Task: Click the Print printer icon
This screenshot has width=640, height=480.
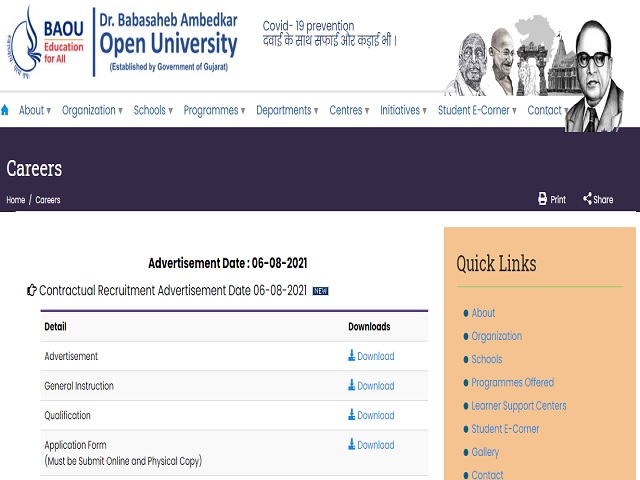Action: coord(542,199)
